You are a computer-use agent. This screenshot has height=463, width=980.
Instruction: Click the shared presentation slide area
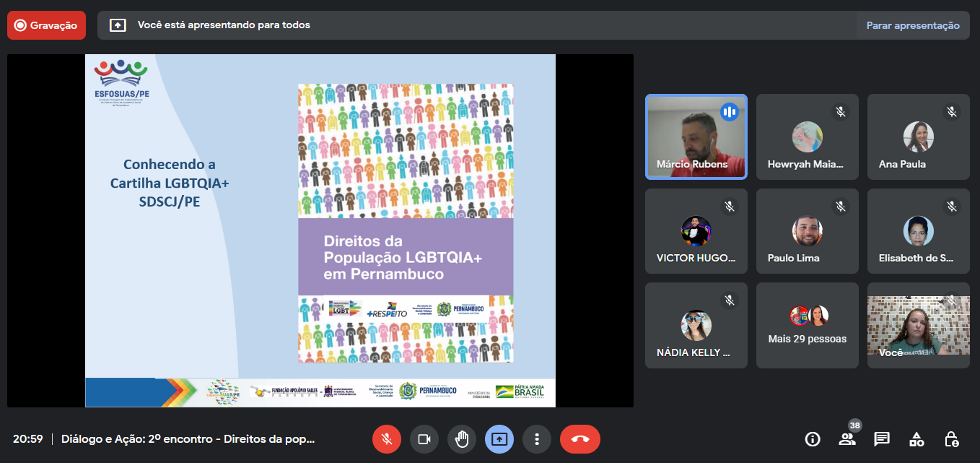pyautogui.click(x=320, y=230)
